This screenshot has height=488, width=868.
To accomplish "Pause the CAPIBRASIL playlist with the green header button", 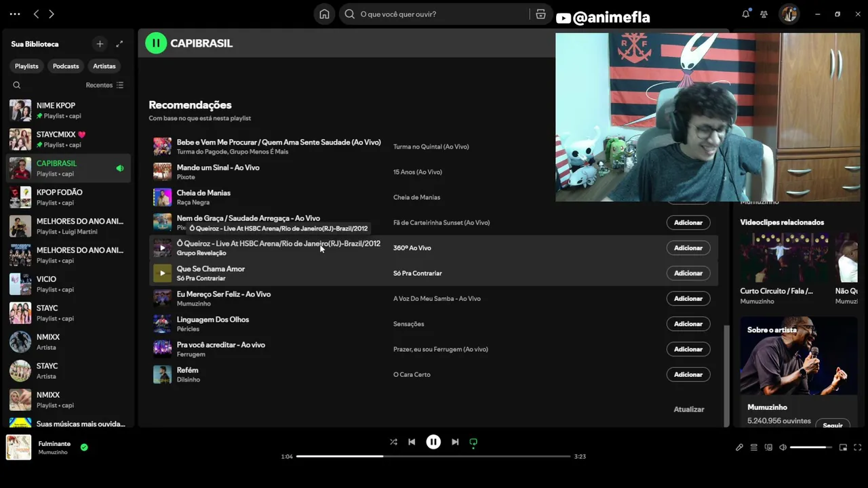I will click(x=156, y=43).
